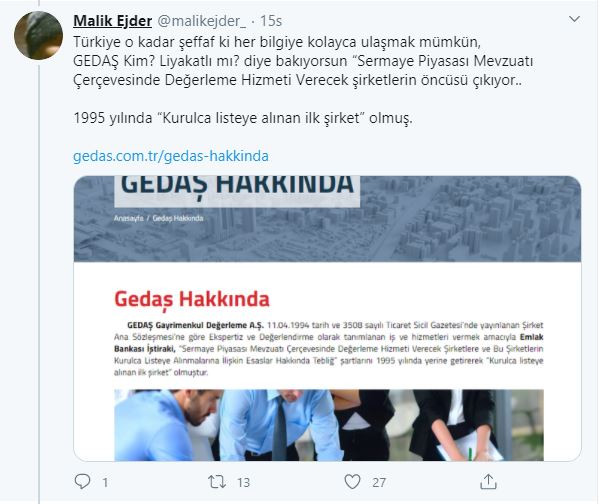Click the GEDAŞ Gayrimenkul Değerleme A.Ş. paragraph
Viewport: 600px width, 504px height.
[329, 348]
